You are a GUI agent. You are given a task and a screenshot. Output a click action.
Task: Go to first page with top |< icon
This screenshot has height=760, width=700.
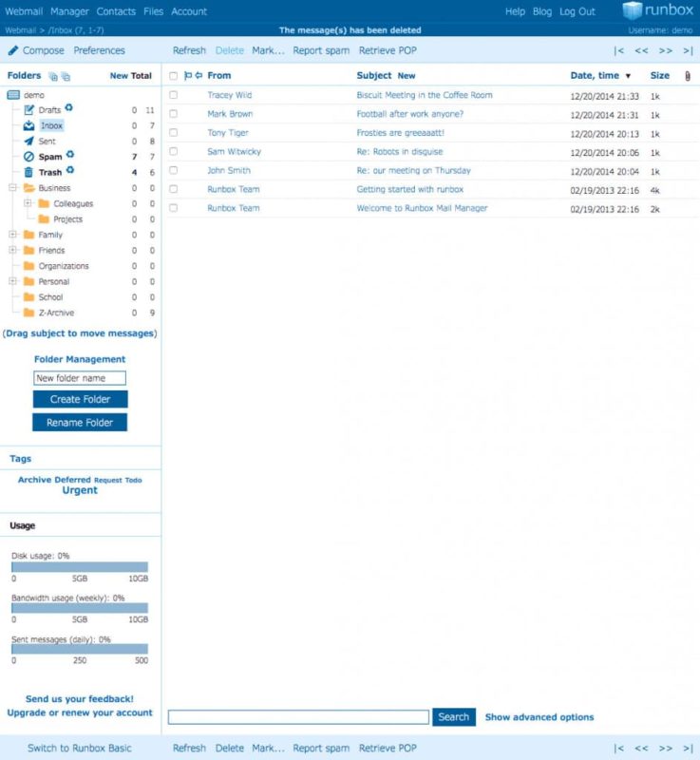pyautogui.click(x=618, y=50)
